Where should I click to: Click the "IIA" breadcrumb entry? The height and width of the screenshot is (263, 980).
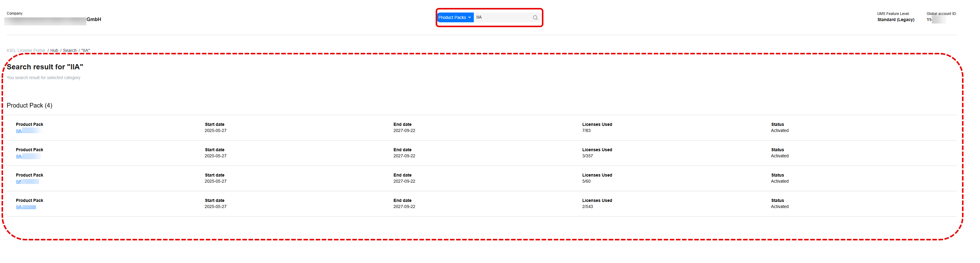(85, 51)
